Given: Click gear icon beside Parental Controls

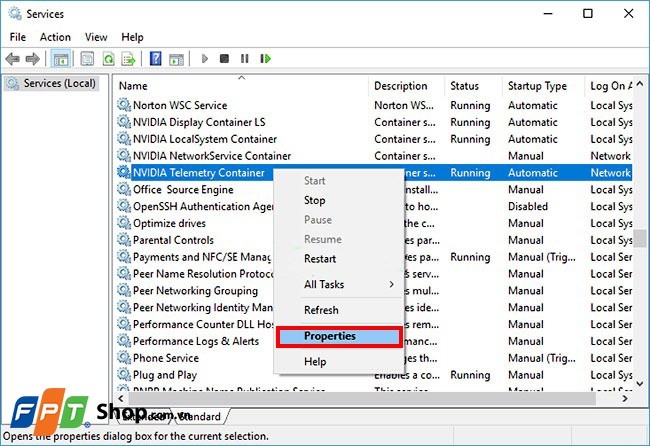Looking at the screenshot, I should coord(124,240).
